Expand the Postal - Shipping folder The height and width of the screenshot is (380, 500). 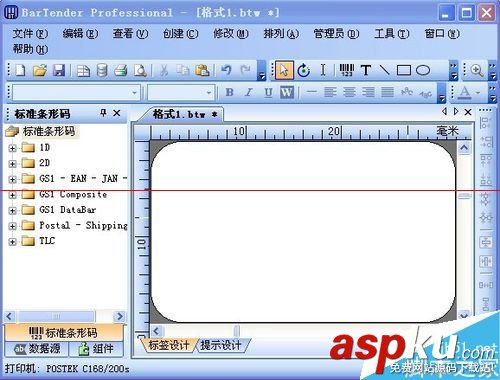(x=12, y=226)
